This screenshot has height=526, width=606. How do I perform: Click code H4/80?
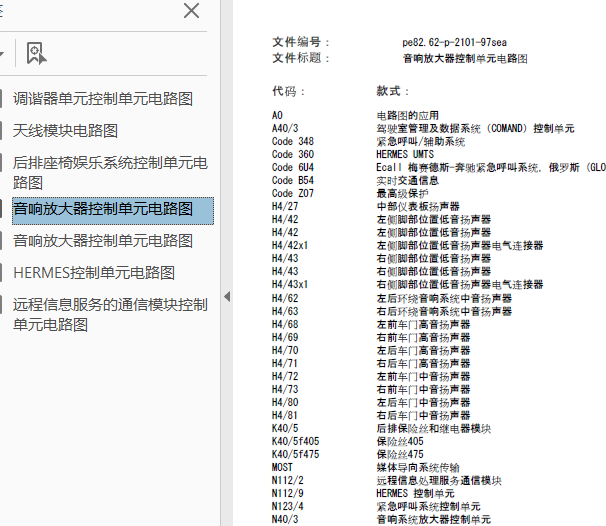click(285, 402)
